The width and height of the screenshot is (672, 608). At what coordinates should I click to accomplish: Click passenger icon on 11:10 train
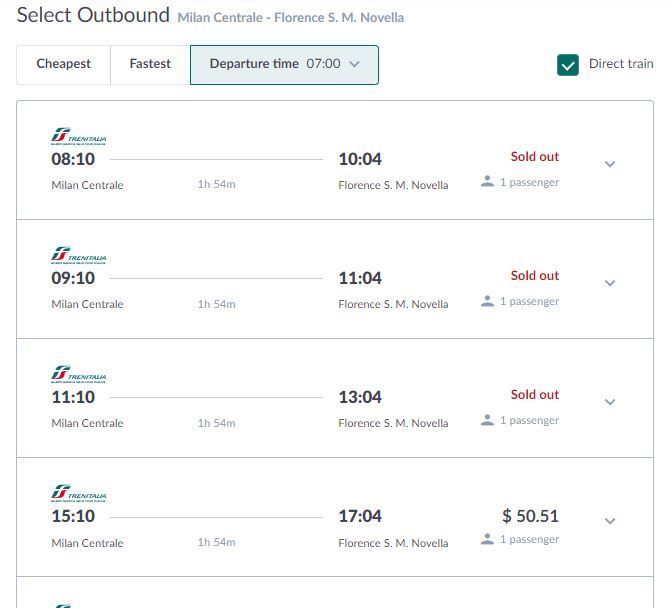(x=487, y=420)
